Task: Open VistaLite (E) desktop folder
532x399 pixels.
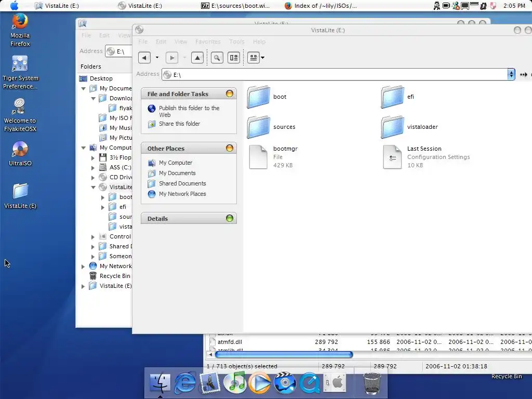Action: (x=20, y=196)
